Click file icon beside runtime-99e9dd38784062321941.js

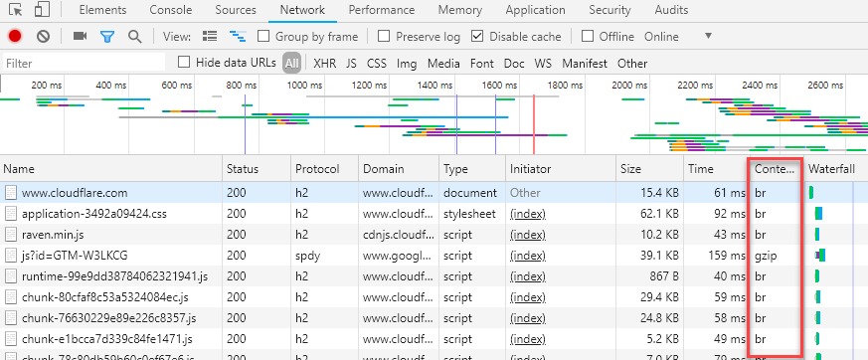11,276
